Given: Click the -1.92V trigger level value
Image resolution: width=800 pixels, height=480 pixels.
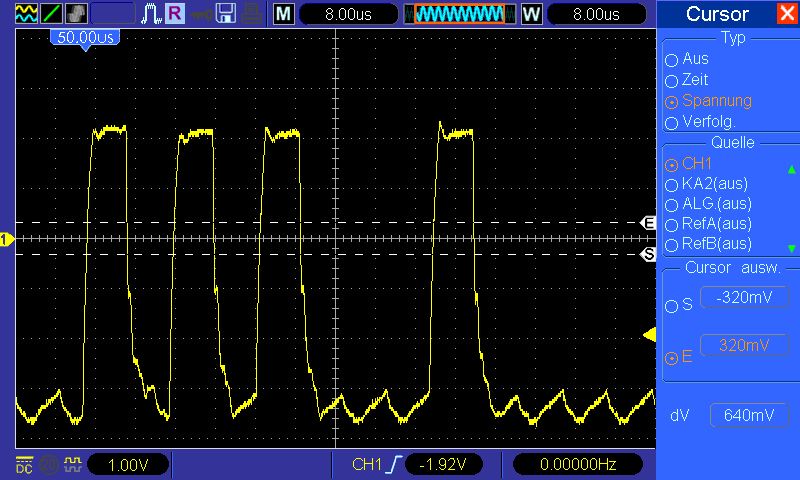Looking at the screenshot, I should pos(443,464).
